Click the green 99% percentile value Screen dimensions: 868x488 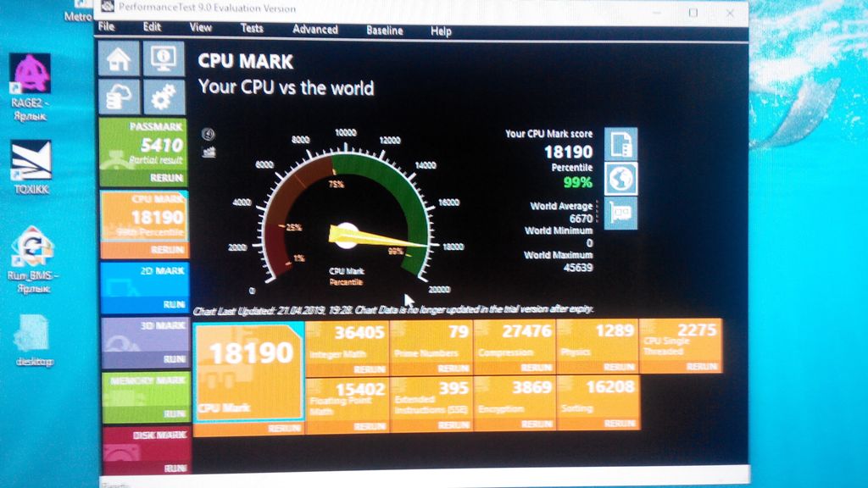click(577, 182)
